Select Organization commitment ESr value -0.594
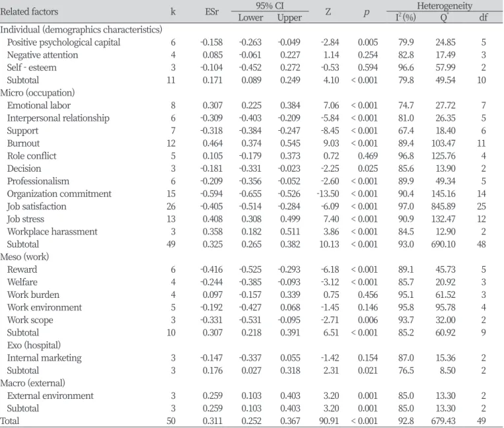 tap(211, 194)
